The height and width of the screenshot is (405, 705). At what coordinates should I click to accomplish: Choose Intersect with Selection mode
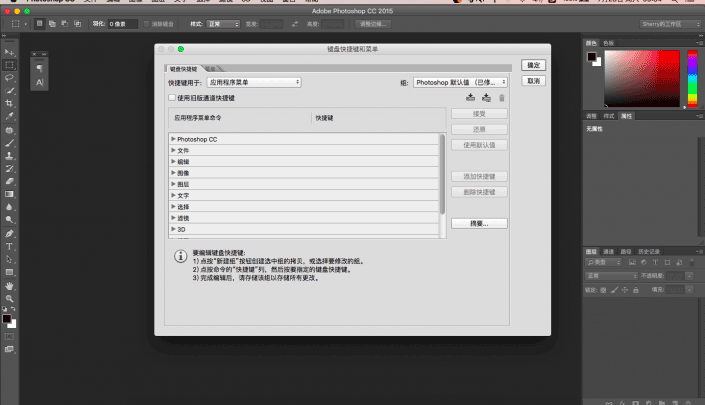[x=77, y=24]
